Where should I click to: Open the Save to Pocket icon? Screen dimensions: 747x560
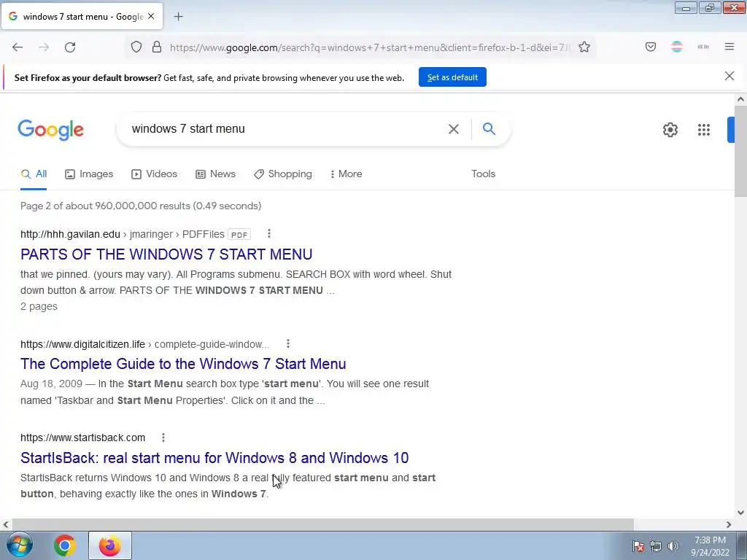(651, 47)
